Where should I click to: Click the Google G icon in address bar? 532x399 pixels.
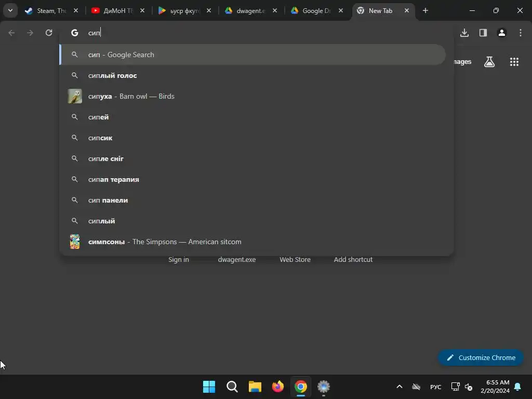coord(75,33)
